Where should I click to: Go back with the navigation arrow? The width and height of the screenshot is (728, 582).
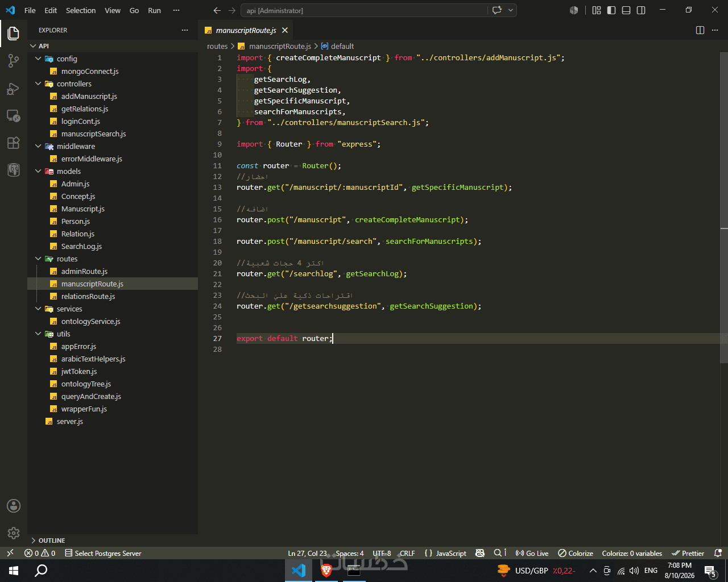(217, 10)
